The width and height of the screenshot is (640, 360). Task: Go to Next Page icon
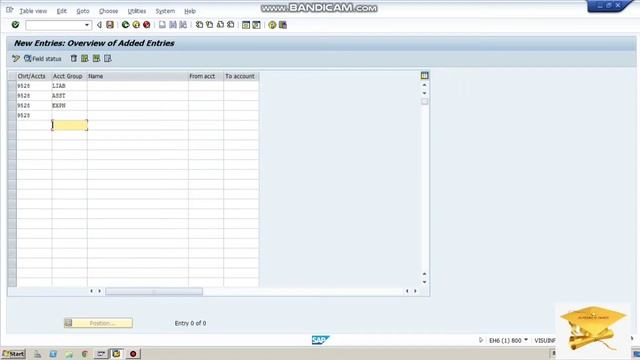(x=220, y=25)
